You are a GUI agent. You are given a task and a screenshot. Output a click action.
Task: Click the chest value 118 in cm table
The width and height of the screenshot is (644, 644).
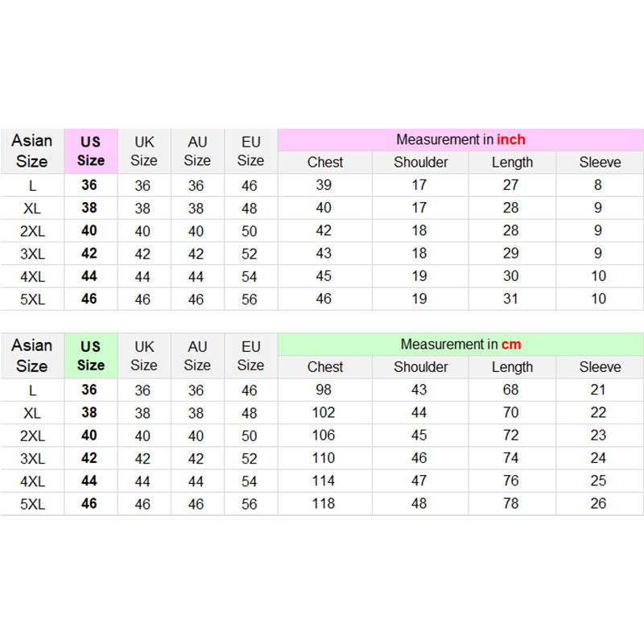click(324, 504)
